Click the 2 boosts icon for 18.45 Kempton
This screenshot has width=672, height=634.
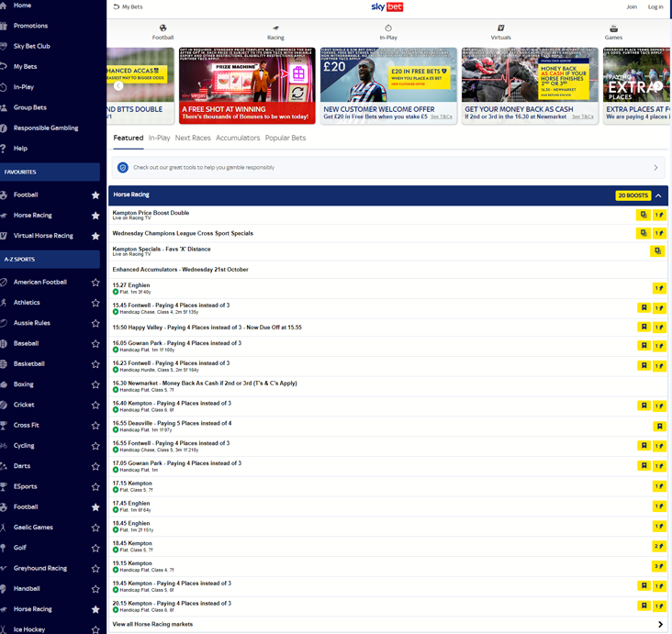[x=659, y=546]
